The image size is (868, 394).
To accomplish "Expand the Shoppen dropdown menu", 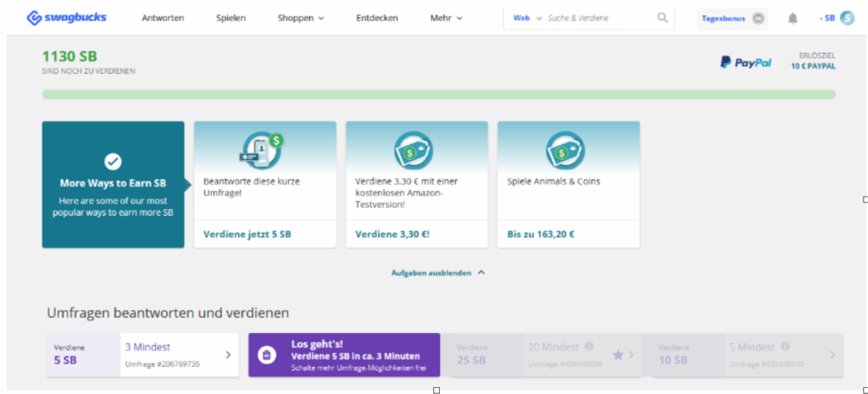I will tap(301, 18).
